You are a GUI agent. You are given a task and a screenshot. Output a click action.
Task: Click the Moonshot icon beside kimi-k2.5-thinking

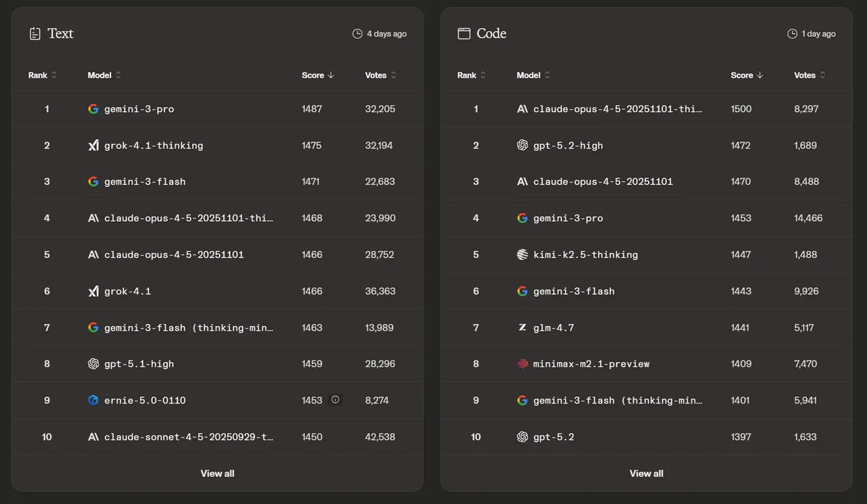click(522, 254)
